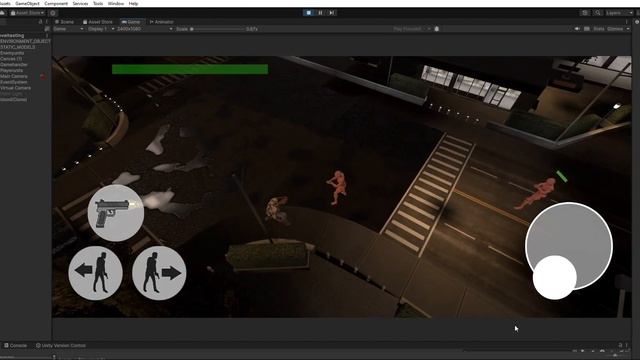Image resolution: width=640 pixels, height=360 pixels.
Task: Click the green player health bar
Action: point(190,69)
